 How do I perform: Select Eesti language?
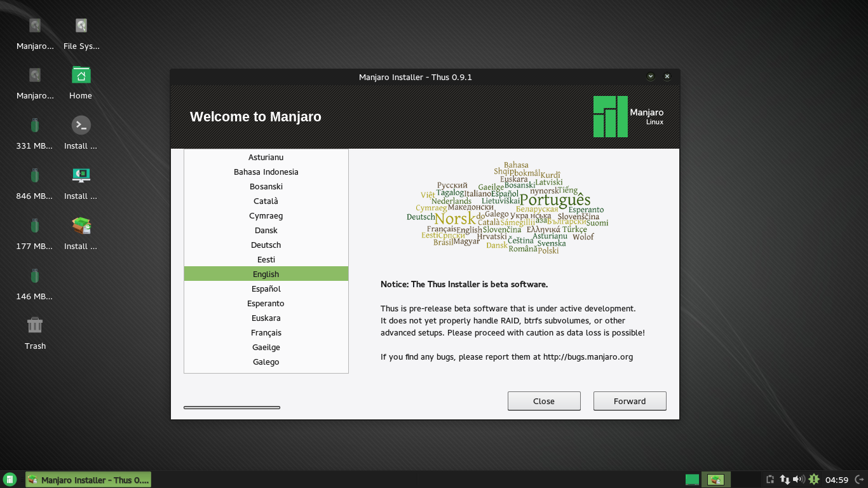pos(266,259)
